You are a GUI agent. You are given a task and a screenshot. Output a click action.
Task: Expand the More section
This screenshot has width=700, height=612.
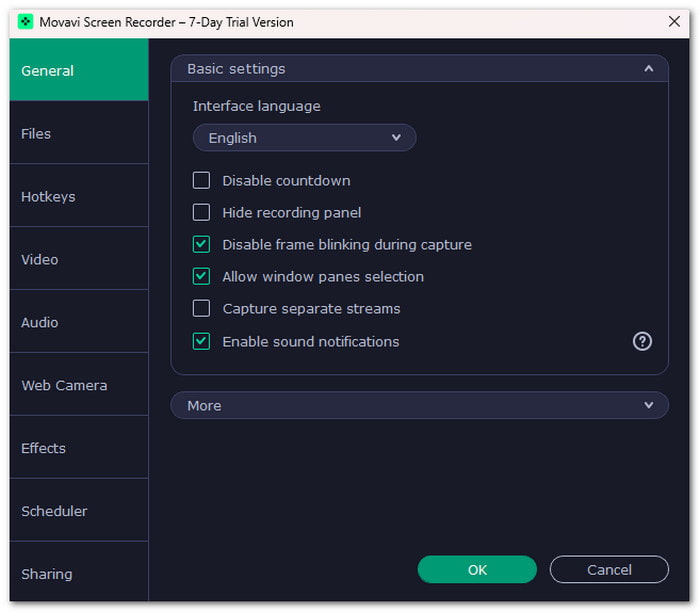point(419,405)
